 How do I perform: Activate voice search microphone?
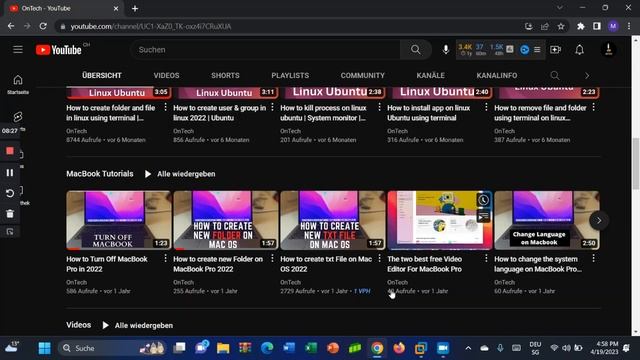coord(446,50)
